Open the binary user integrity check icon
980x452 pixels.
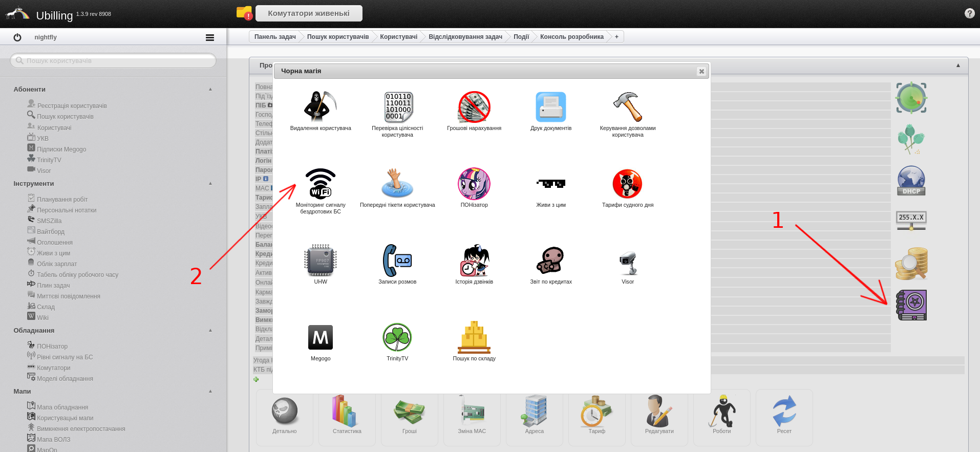[398, 106]
